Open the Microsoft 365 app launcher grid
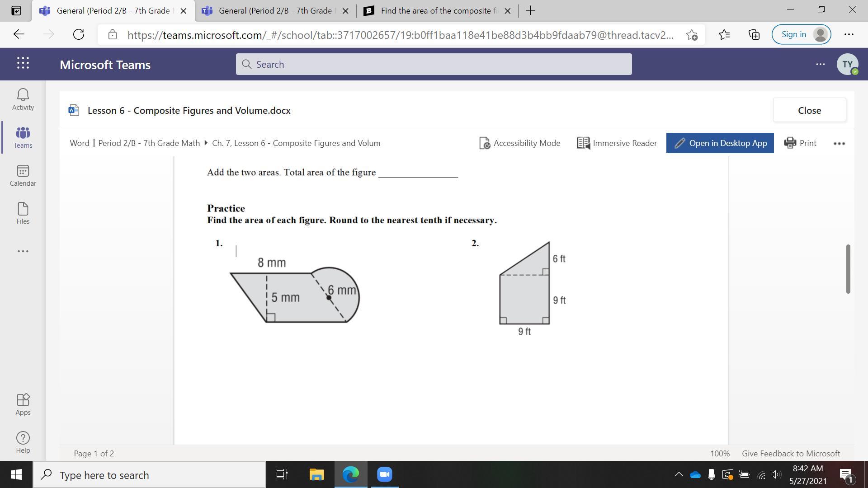Viewport: 868px width, 488px height. [x=23, y=63]
